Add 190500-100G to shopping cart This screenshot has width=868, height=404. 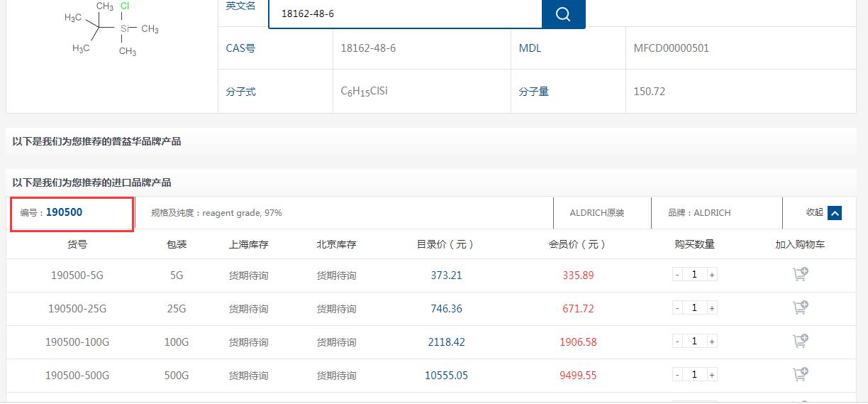(x=800, y=342)
